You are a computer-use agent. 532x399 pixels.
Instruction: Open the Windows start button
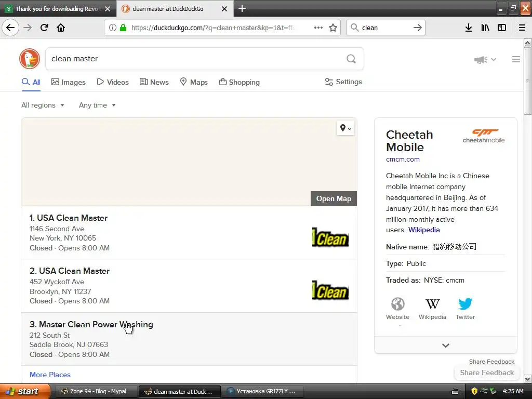[x=25, y=391]
